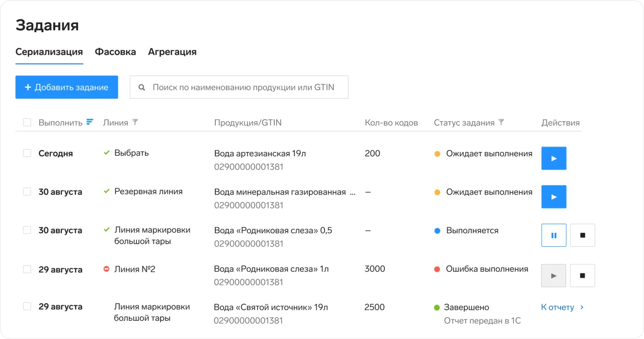Select the Выбрать line cell
The image size is (644, 339).
point(132,153)
